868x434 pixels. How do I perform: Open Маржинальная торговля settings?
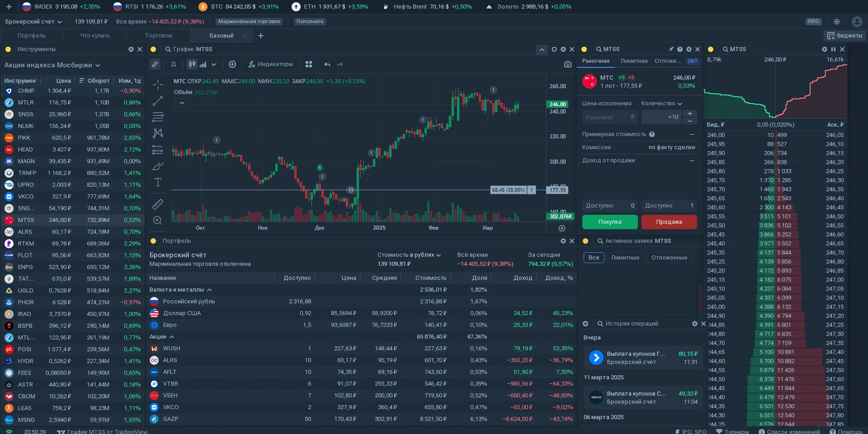[249, 22]
